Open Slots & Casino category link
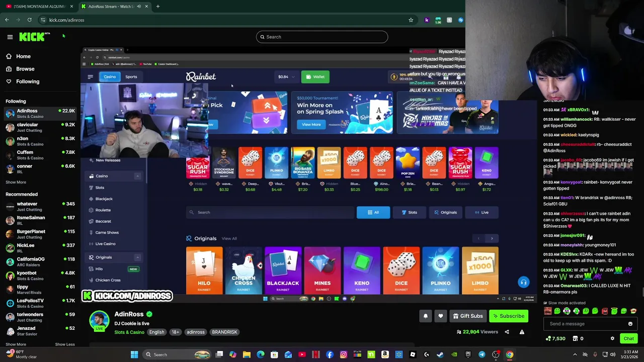The width and height of the screenshot is (644, 362). [x=129, y=332]
